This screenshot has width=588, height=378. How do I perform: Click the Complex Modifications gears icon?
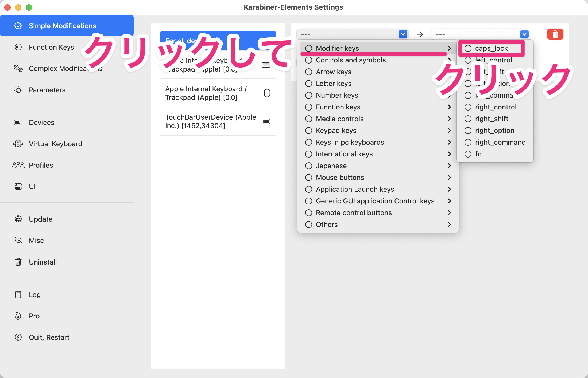[18, 69]
